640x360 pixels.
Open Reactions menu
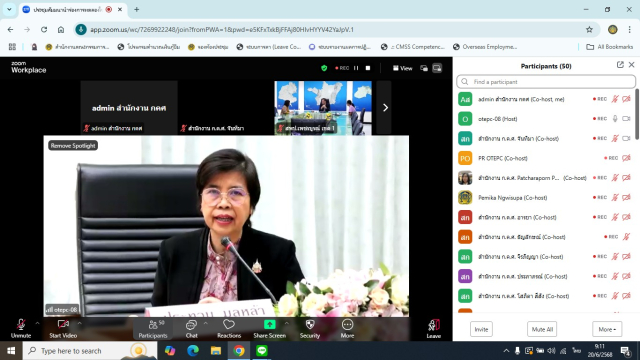tap(229, 329)
